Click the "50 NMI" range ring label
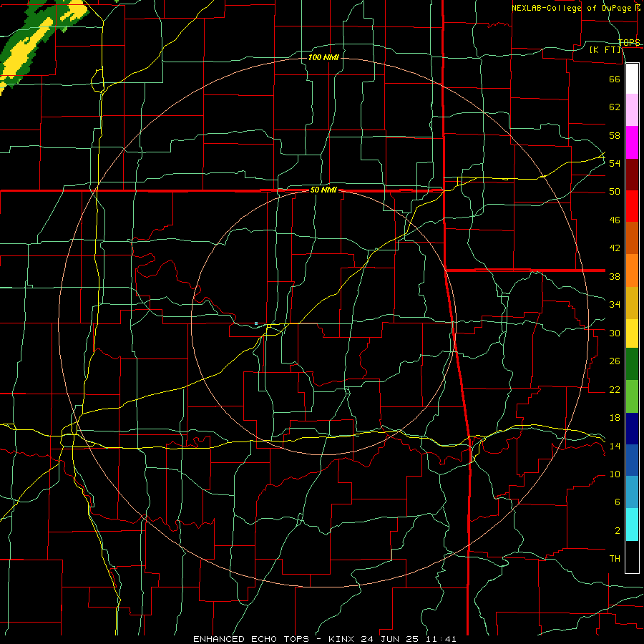The height and width of the screenshot is (644, 644). (323, 190)
